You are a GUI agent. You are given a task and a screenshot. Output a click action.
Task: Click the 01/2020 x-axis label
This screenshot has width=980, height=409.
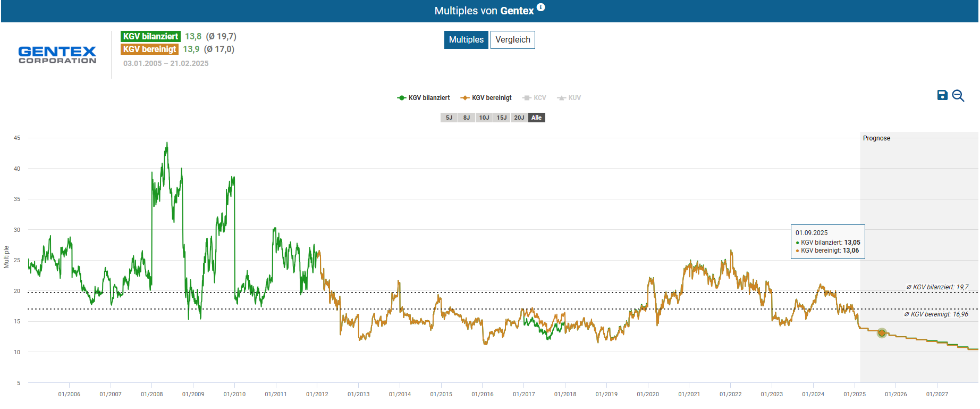[648, 394]
